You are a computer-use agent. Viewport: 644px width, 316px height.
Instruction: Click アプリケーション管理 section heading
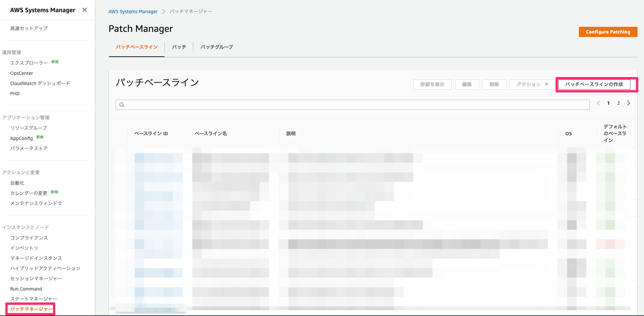(26, 118)
